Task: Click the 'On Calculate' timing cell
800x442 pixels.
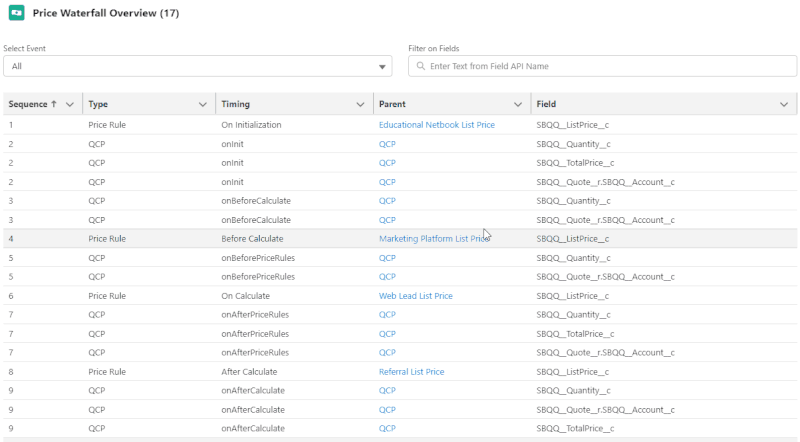Action: [245, 296]
